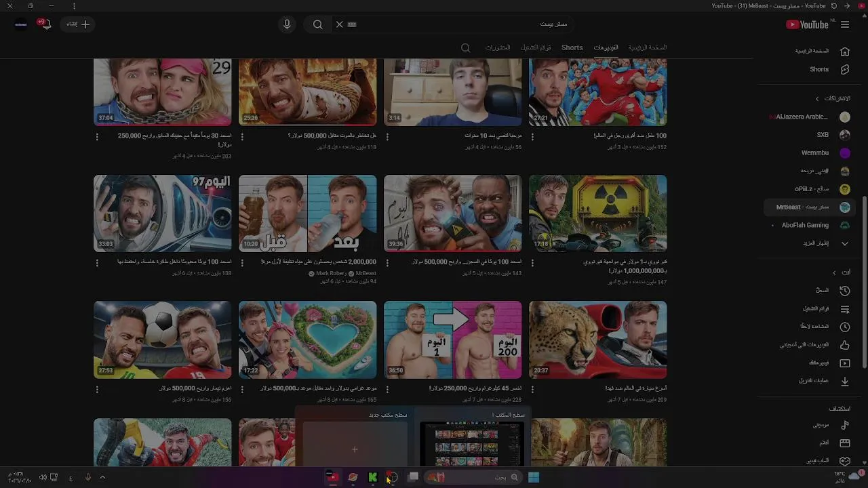Open Playlists (قوائم التشغيل) in the sidebar

click(x=811, y=308)
